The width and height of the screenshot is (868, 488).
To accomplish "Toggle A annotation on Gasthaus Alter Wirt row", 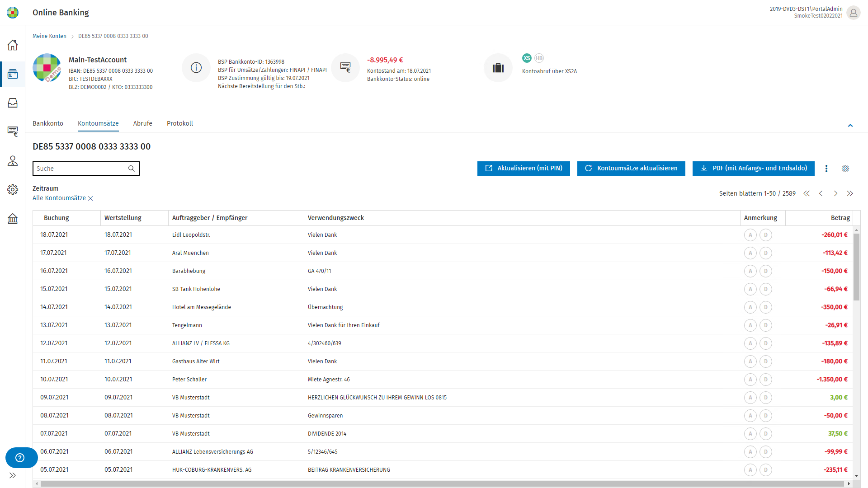I will click(x=750, y=361).
